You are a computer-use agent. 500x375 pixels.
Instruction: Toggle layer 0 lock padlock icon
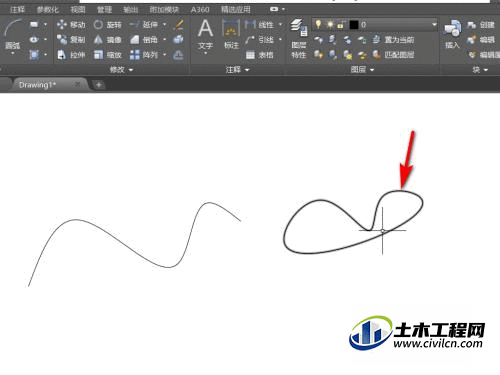(x=341, y=24)
